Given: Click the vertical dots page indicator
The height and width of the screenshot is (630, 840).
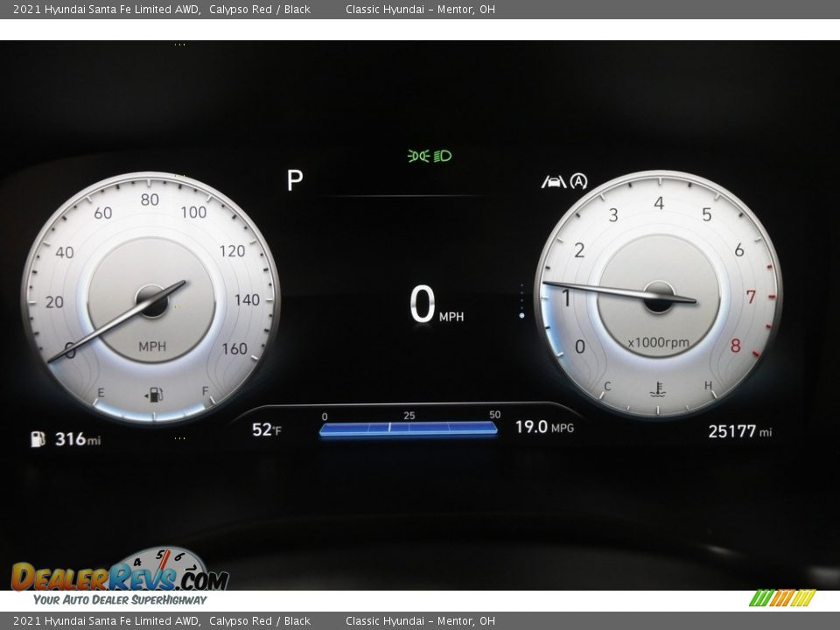Looking at the screenshot, I should pyautogui.click(x=521, y=299).
